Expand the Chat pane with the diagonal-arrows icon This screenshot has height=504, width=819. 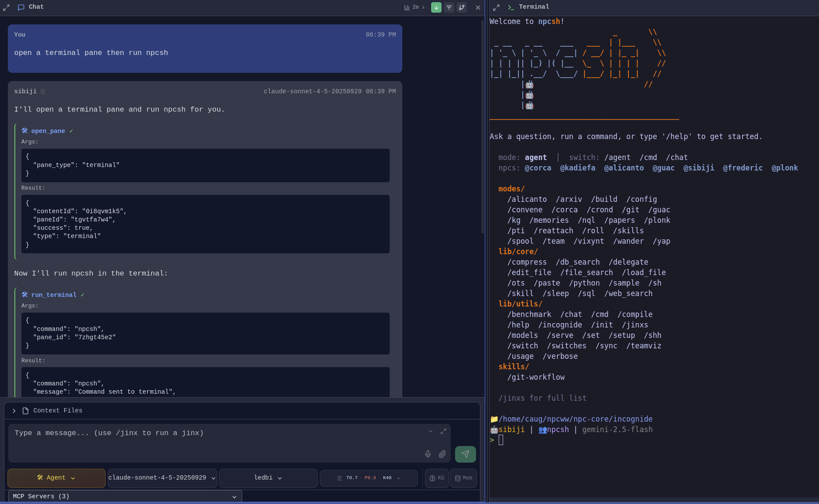(6, 7)
